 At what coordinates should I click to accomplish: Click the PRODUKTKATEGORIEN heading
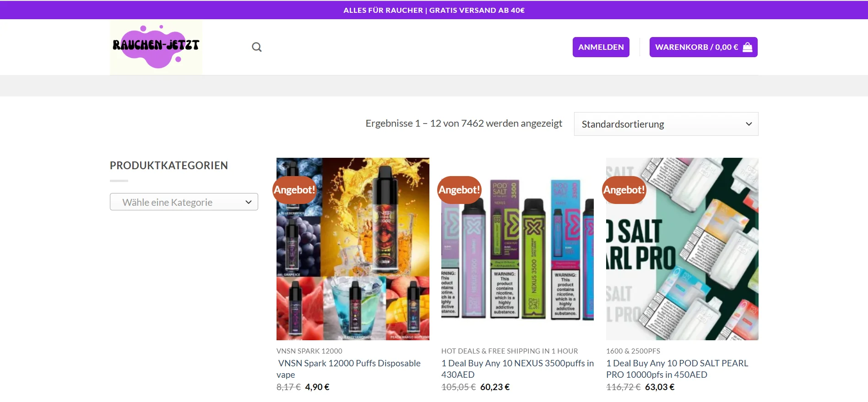tap(169, 166)
